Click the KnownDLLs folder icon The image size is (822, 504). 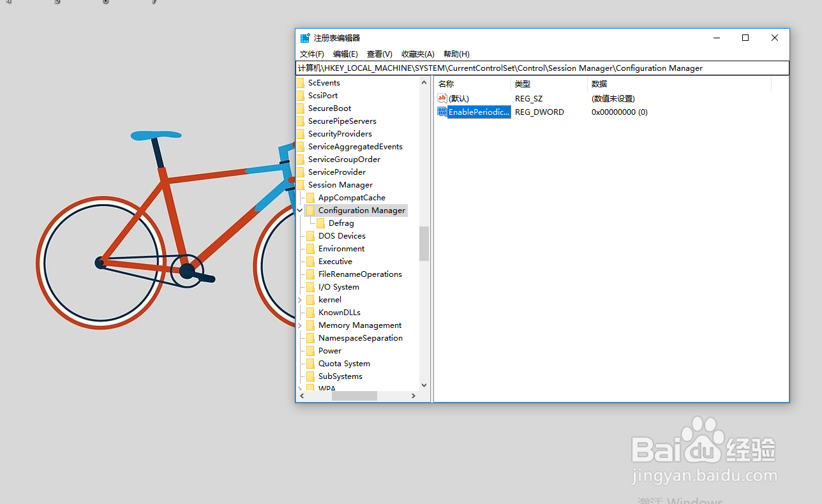pos(311,313)
